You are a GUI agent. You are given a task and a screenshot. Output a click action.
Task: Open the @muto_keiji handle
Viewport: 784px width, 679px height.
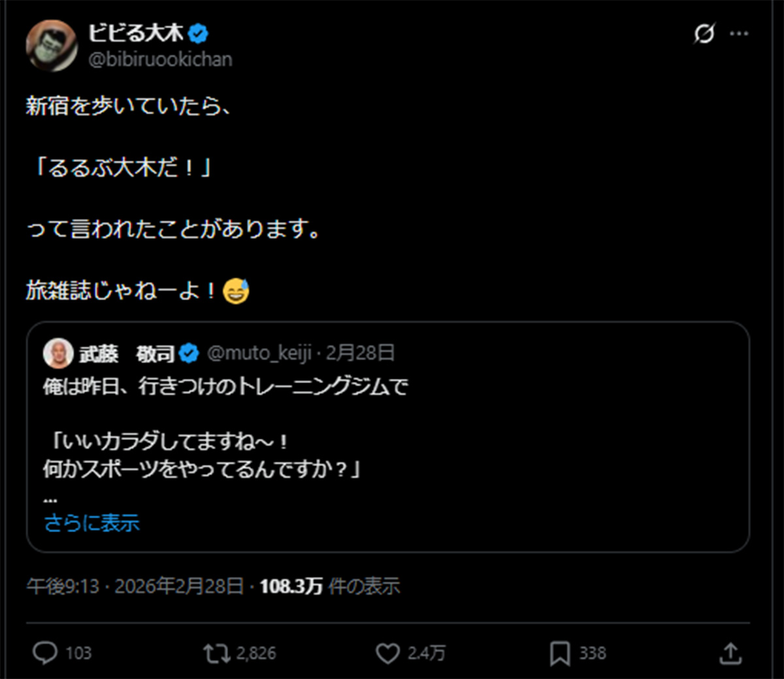click(x=259, y=353)
